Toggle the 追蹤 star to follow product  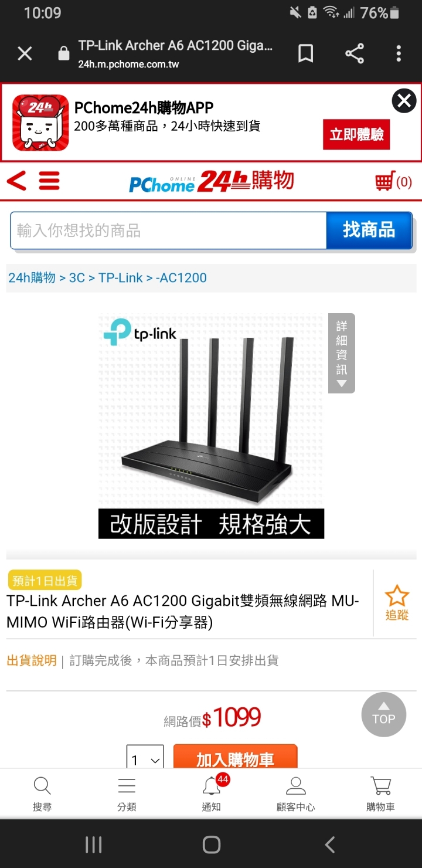click(x=397, y=603)
